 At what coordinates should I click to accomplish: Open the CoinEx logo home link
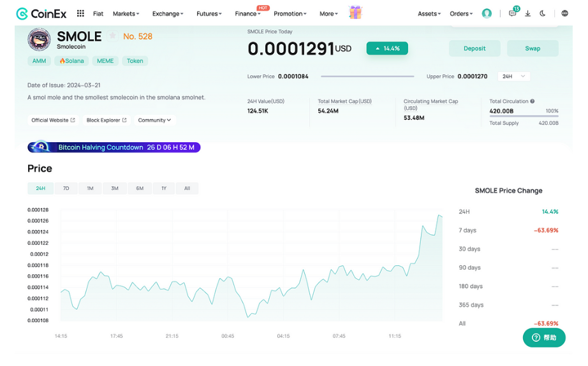pyautogui.click(x=41, y=14)
